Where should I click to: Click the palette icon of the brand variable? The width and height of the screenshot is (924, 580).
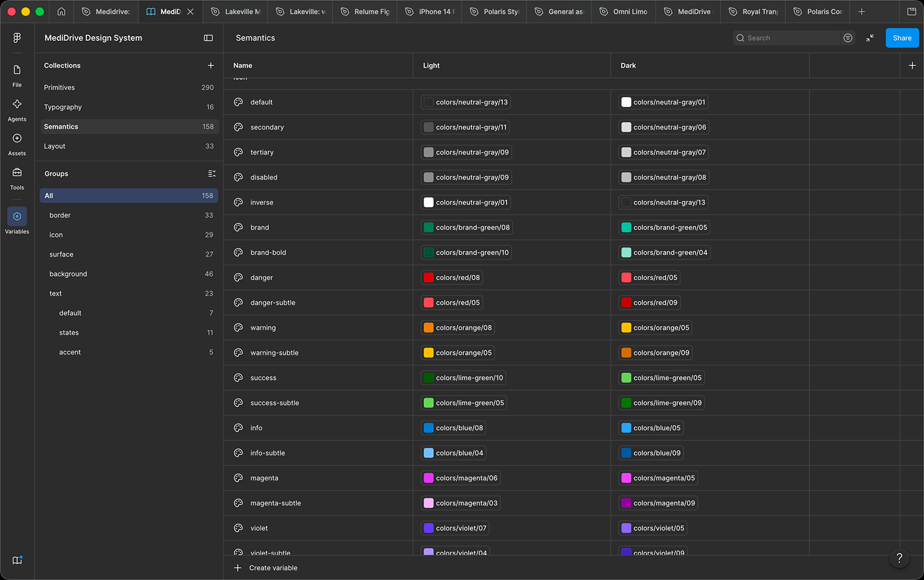[238, 227]
